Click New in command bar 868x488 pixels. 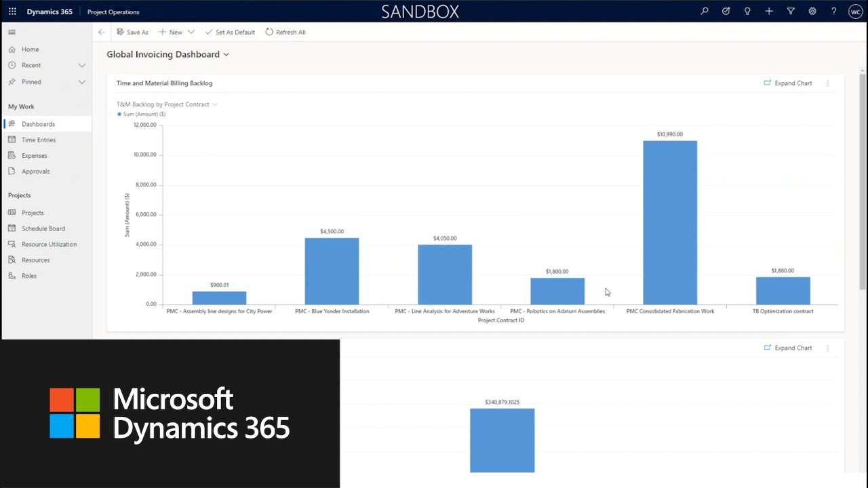pos(170,32)
